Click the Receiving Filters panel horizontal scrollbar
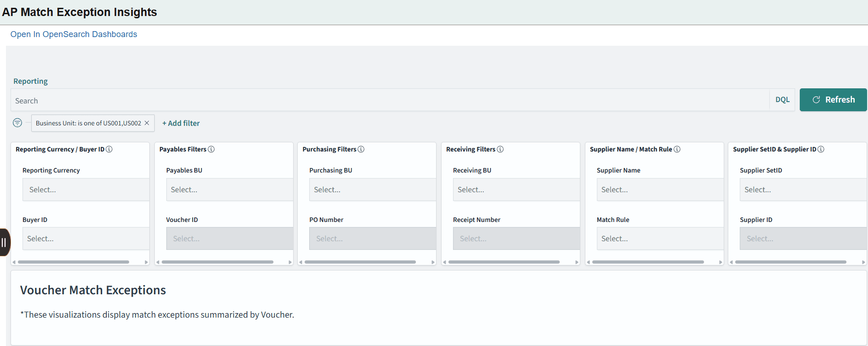 point(504,262)
